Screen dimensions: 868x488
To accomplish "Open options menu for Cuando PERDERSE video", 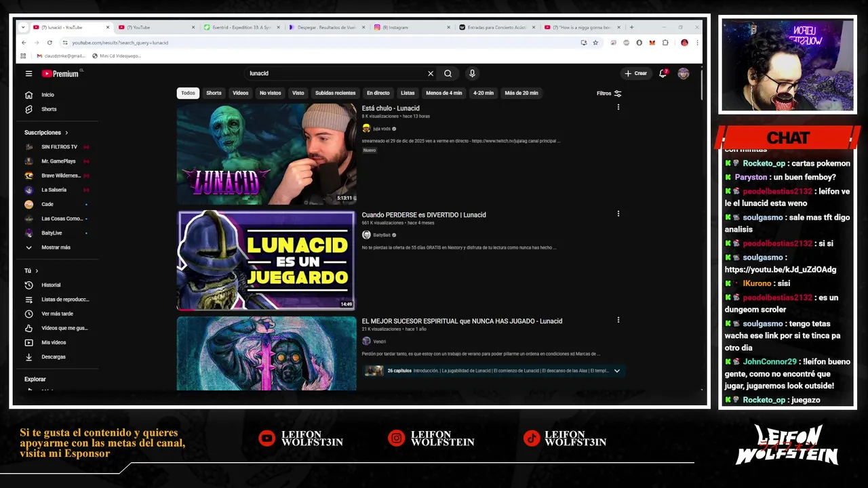I will 618,213.
